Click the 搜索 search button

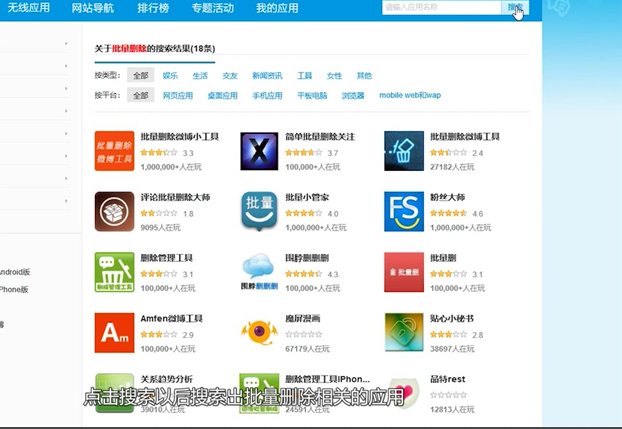click(515, 7)
